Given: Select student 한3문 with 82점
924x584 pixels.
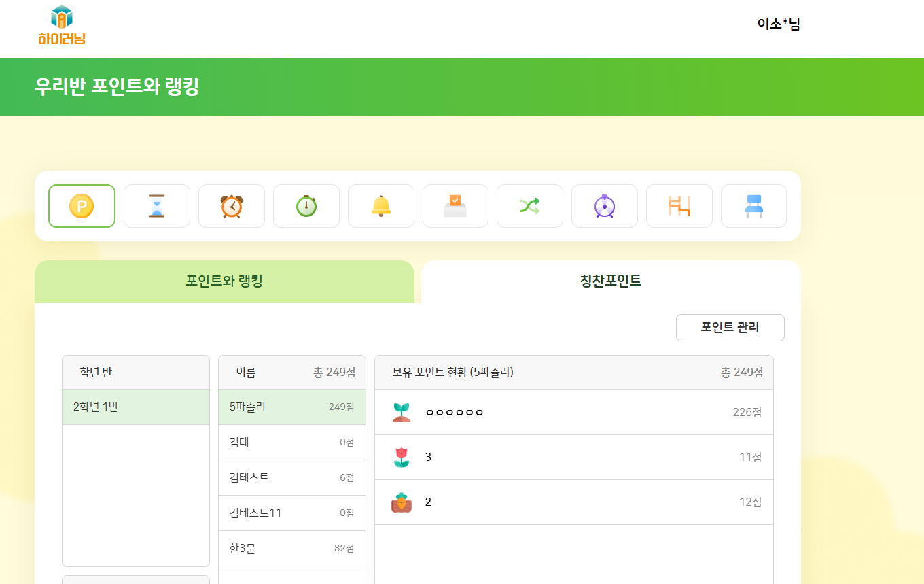Looking at the screenshot, I should [x=291, y=549].
